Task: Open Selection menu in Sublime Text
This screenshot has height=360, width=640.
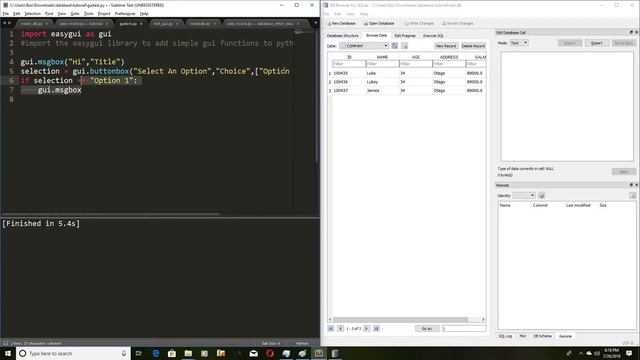Action: pyautogui.click(x=32, y=13)
